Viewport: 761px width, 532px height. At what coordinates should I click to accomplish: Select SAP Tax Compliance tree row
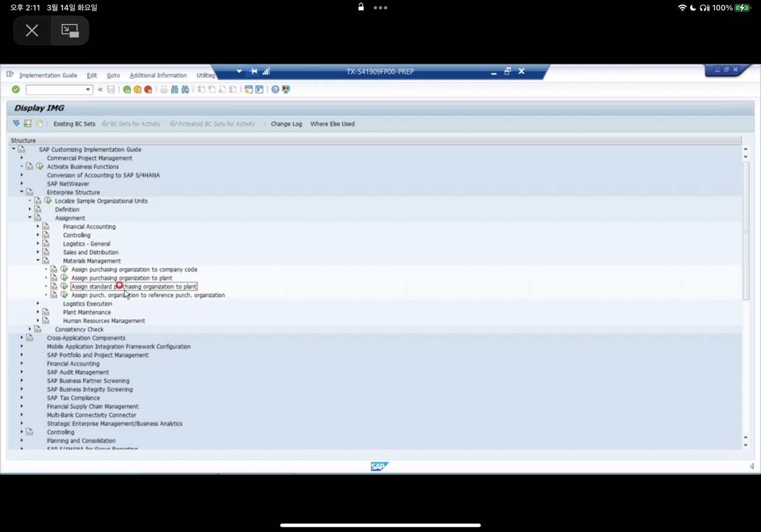tap(74, 398)
